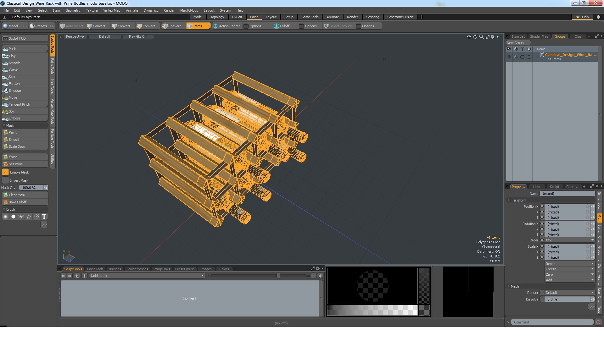Toggle Scale X channel keyframe dot
The image size is (604, 364).
point(542,246)
